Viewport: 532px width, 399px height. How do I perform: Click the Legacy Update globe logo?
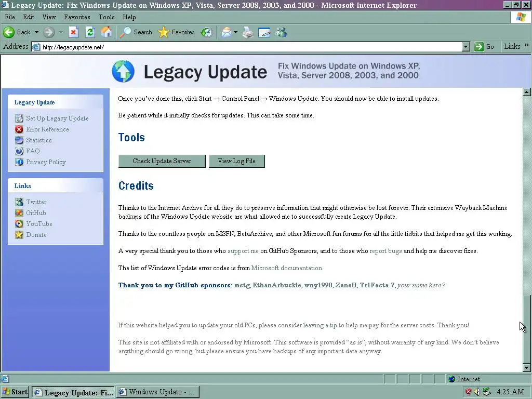click(123, 71)
